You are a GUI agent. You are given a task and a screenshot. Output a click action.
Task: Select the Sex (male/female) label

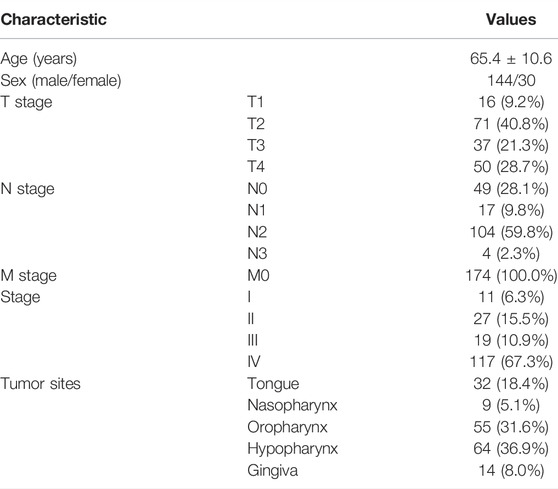[x=61, y=80]
